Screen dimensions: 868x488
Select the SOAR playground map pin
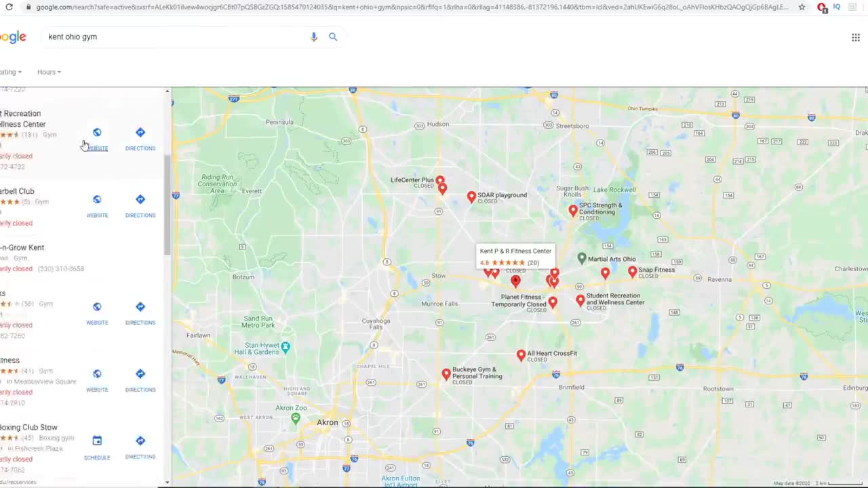(472, 197)
